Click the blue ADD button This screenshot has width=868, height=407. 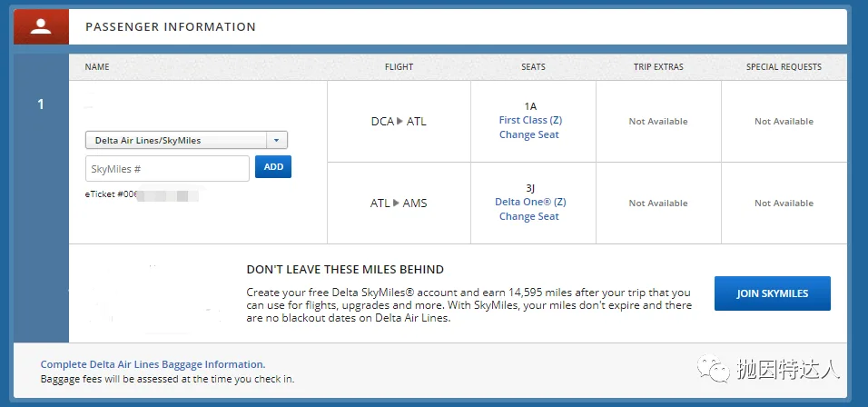tap(273, 166)
